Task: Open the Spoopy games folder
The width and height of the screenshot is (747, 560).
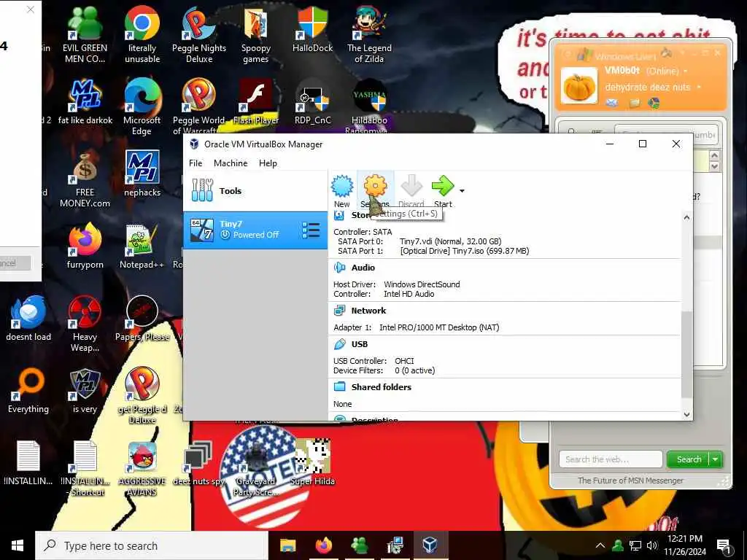Action: click(x=256, y=35)
